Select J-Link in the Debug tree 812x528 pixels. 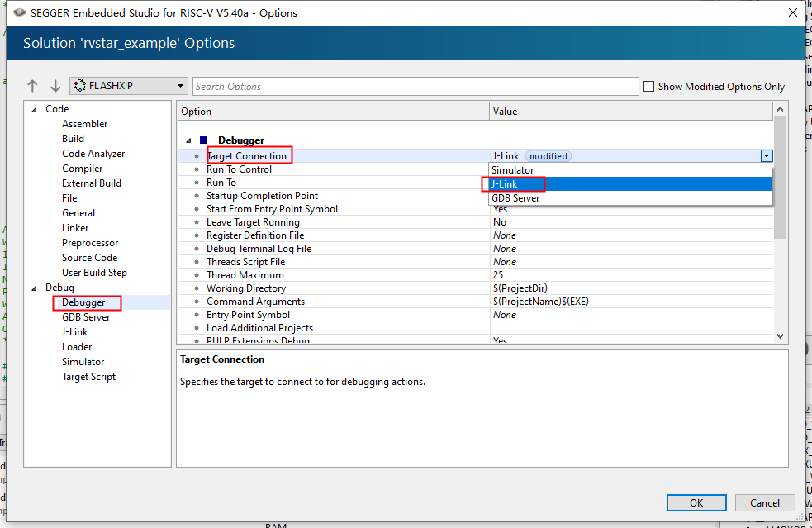tap(74, 332)
